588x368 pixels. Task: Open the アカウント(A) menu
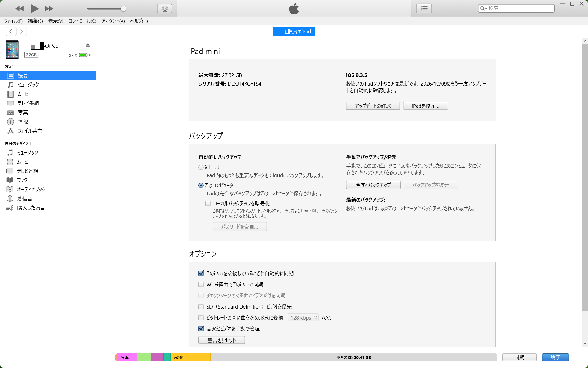pyautogui.click(x=113, y=21)
